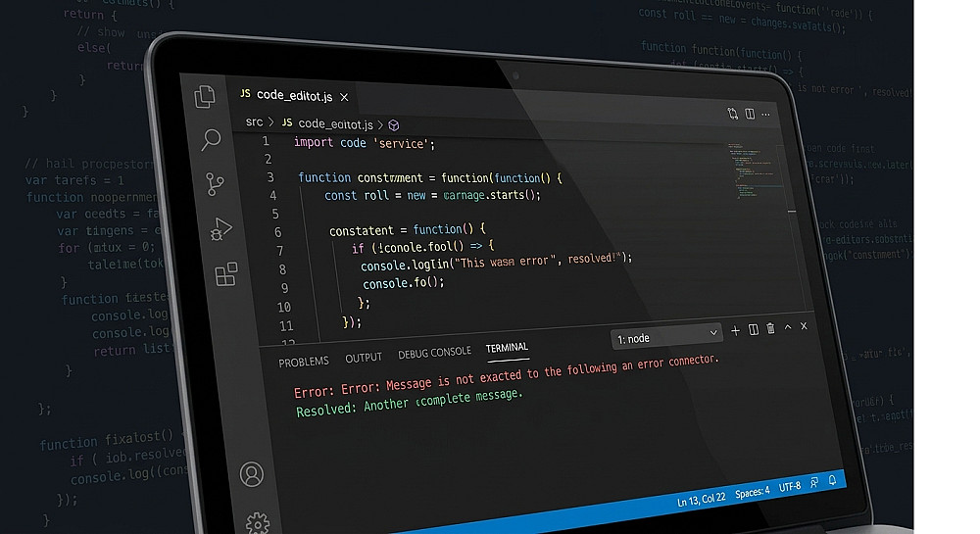
Task: Click 'Ln 13, Col 22' in status bar
Action: (702, 499)
